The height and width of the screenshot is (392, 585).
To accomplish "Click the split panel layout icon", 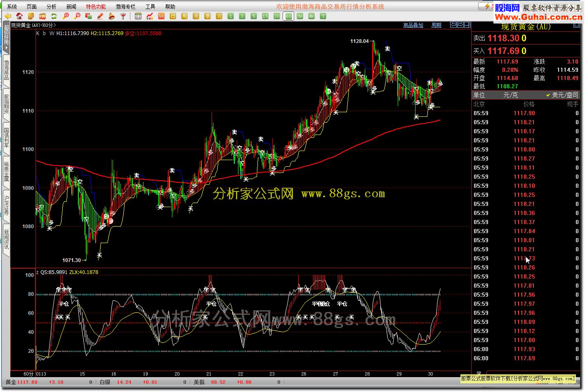I will [x=467, y=25].
